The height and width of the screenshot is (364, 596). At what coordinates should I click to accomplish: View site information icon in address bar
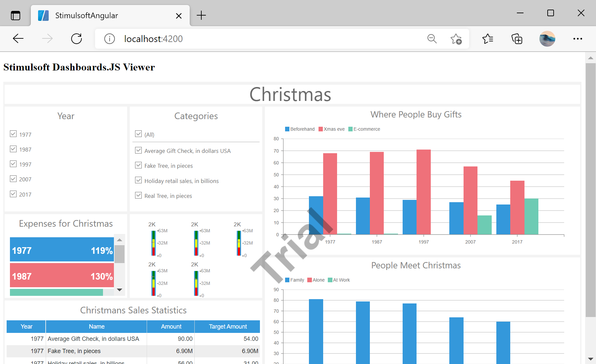[110, 39]
